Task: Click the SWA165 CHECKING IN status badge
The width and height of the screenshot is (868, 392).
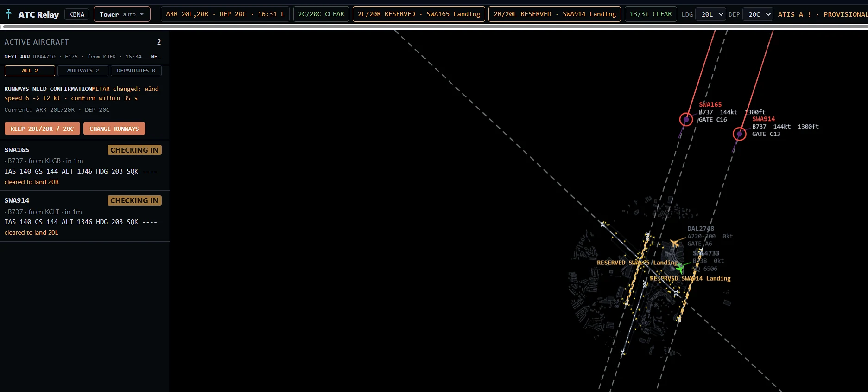Action: [x=134, y=150]
